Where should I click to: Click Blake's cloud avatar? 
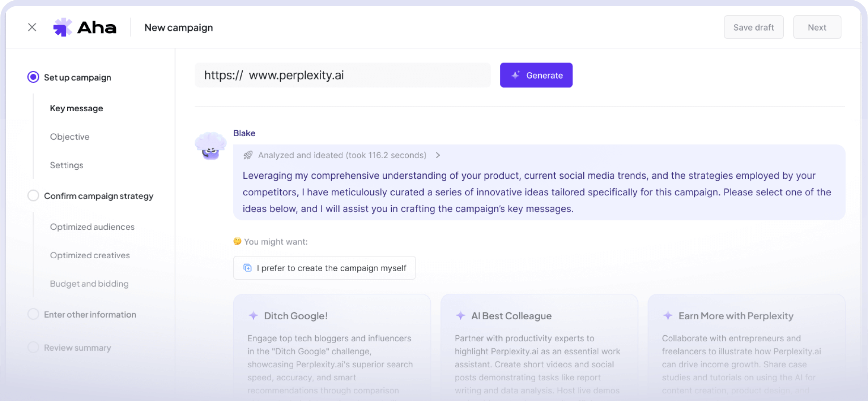tap(210, 146)
